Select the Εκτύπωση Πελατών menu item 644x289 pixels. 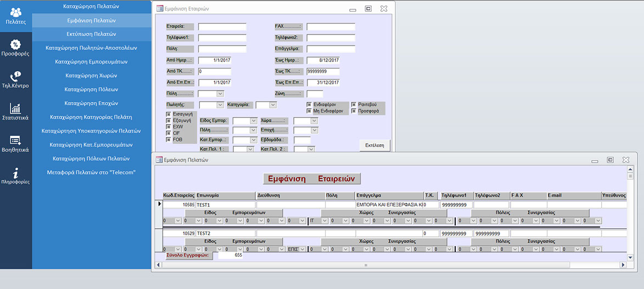91,34
